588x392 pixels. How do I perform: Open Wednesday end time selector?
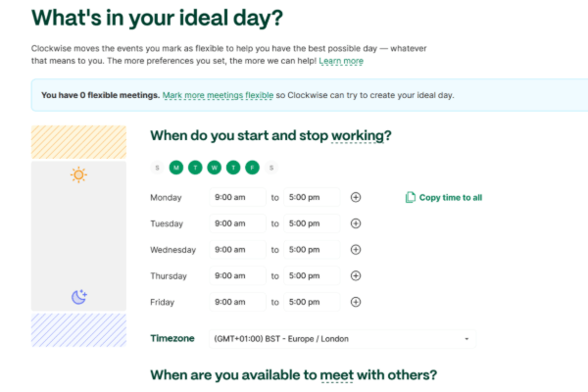pyautogui.click(x=312, y=250)
